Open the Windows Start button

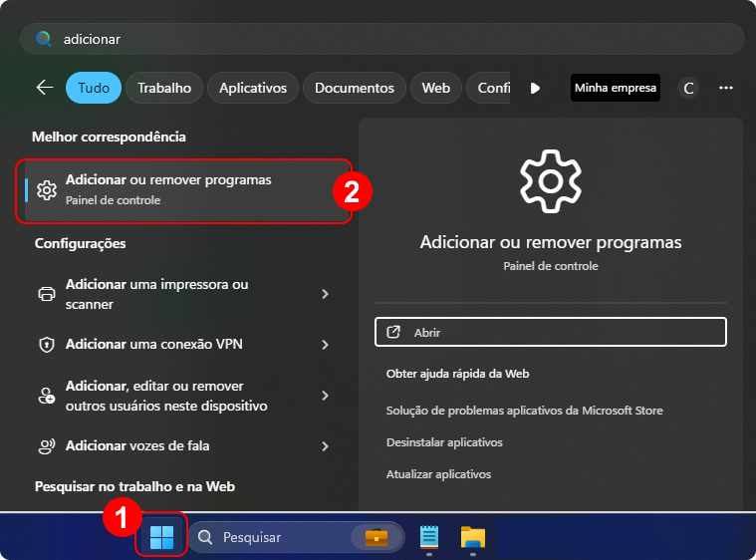[161, 537]
